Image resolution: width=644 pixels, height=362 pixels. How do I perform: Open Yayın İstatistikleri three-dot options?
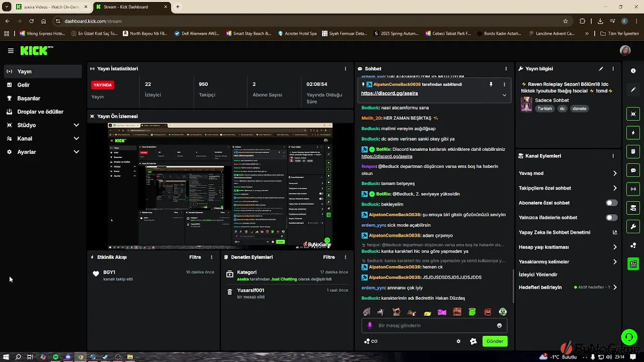(x=345, y=69)
